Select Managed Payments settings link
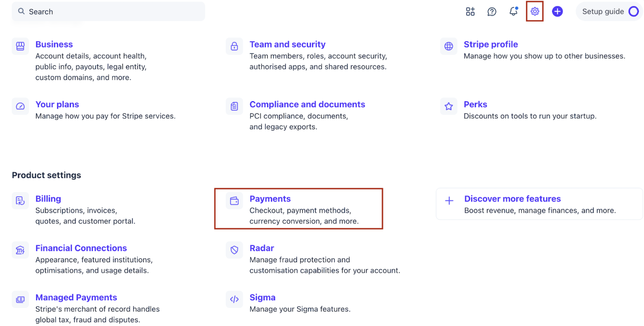Screen dimensions: 644x326 pos(76,297)
